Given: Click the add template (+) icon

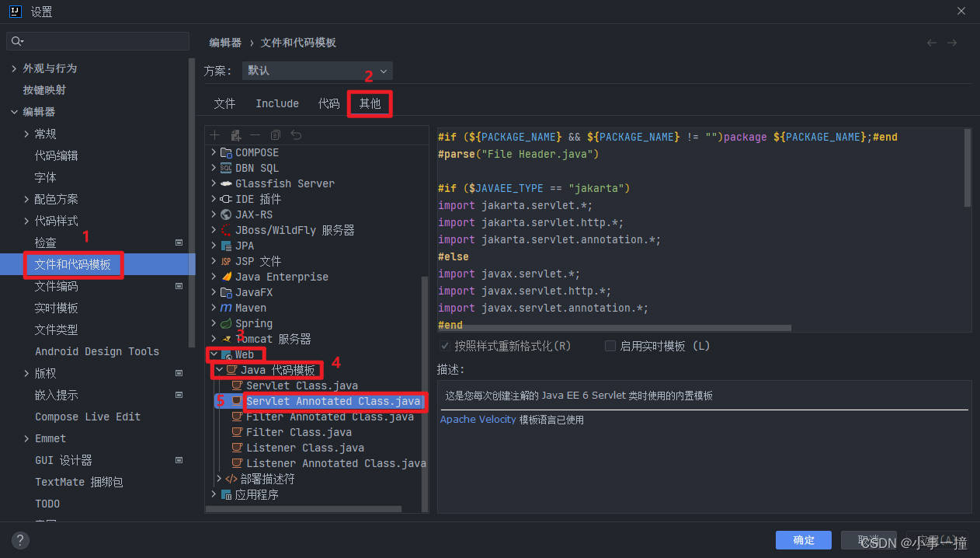Looking at the screenshot, I should tap(215, 134).
